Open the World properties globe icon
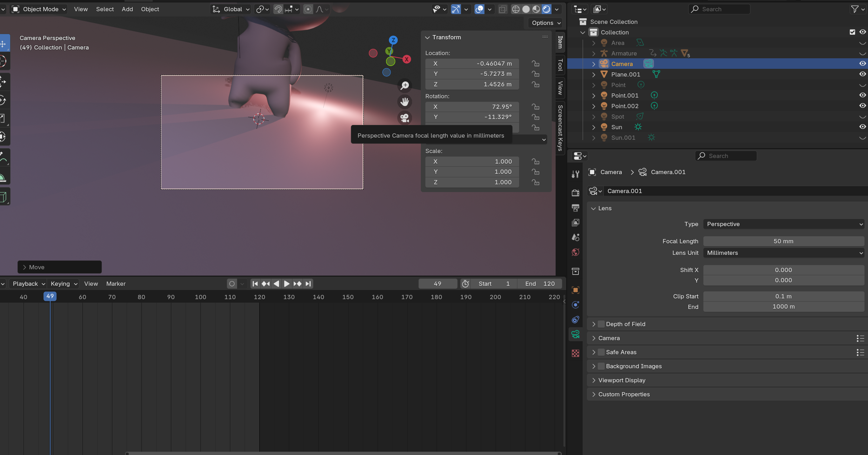The height and width of the screenshot is (455, 868). tap(575, 252)
